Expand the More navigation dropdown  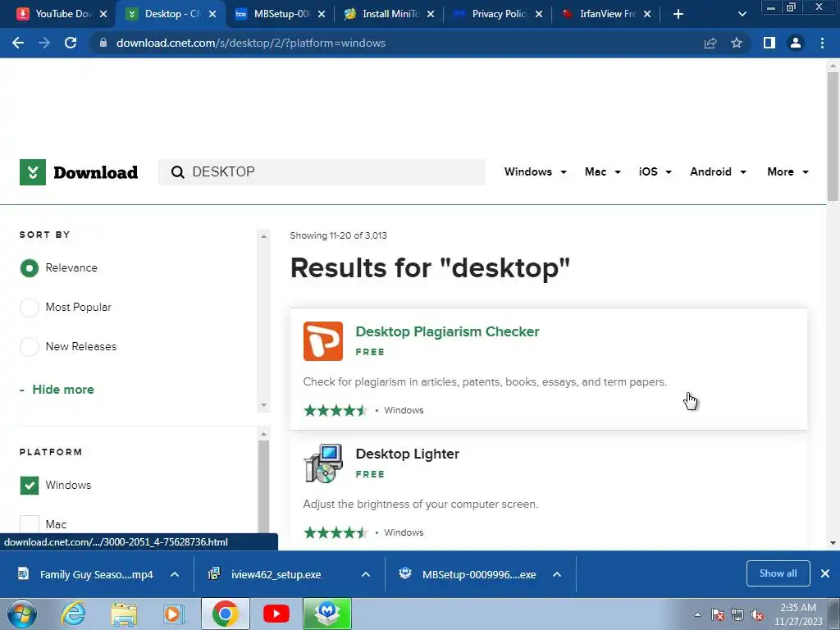click(x=787, y=172)
